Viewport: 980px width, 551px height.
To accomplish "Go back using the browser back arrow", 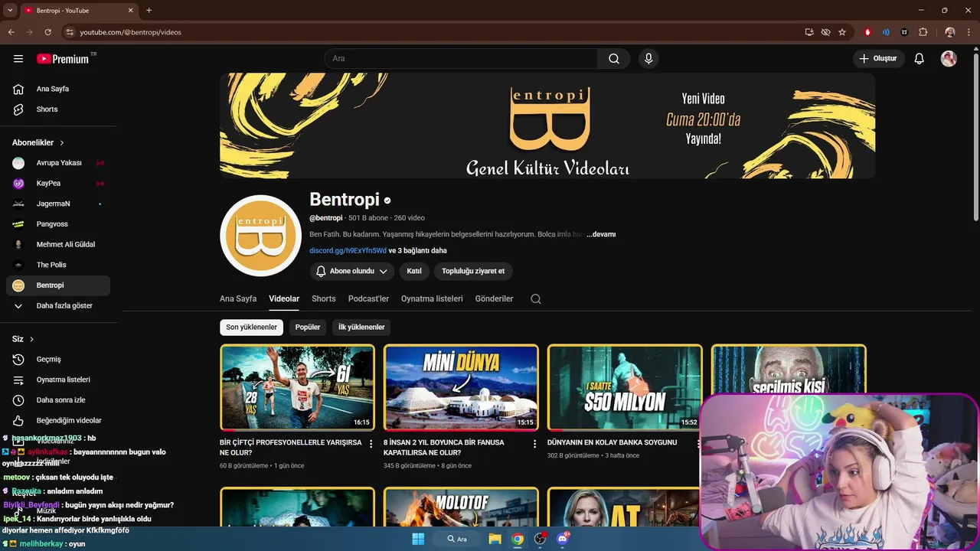I will pos(11,32).
